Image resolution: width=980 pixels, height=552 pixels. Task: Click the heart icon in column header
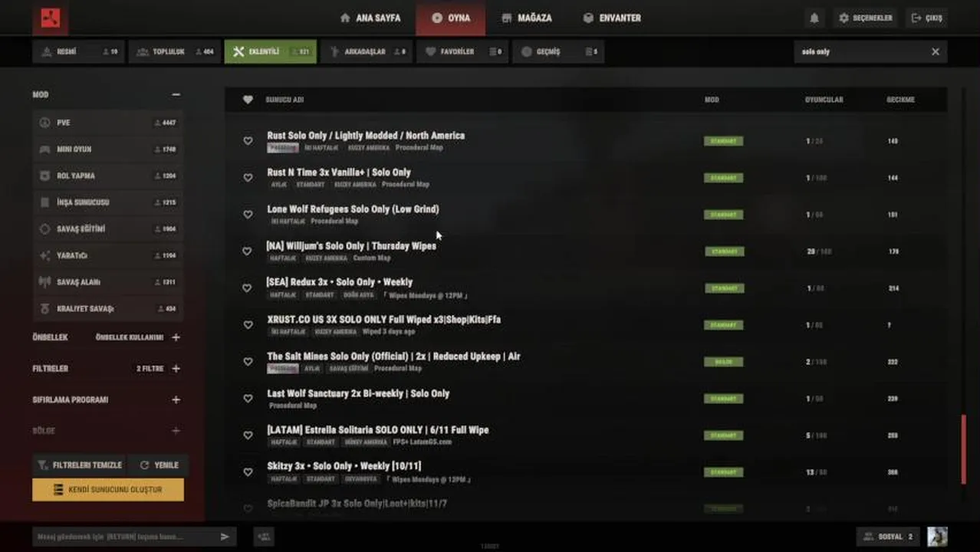point(248,100)
